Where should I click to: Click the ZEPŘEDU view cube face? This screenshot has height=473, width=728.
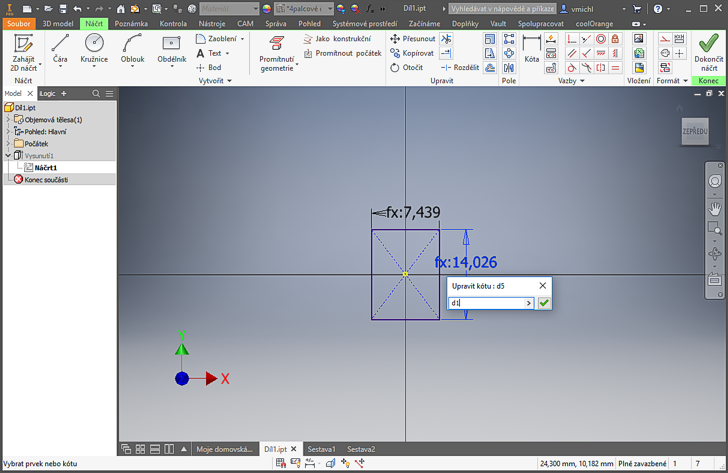pyautogui.click(x=695, y=132)
